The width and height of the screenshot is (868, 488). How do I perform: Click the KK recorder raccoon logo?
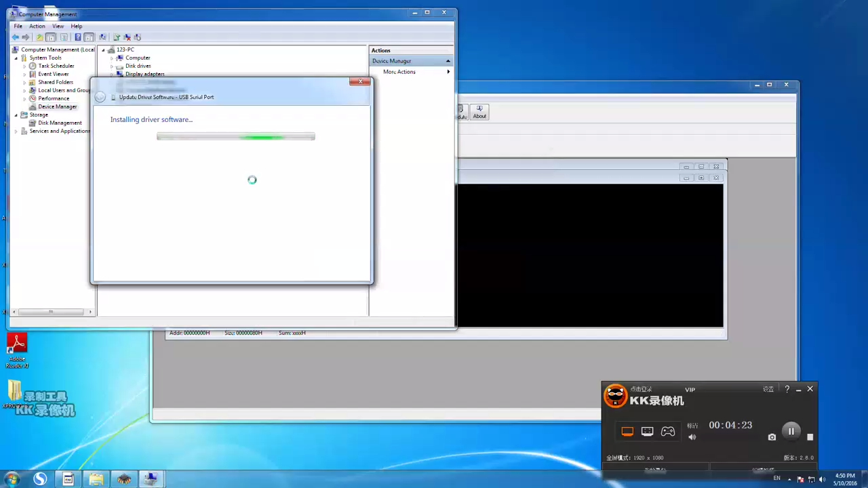coord(616,396)
